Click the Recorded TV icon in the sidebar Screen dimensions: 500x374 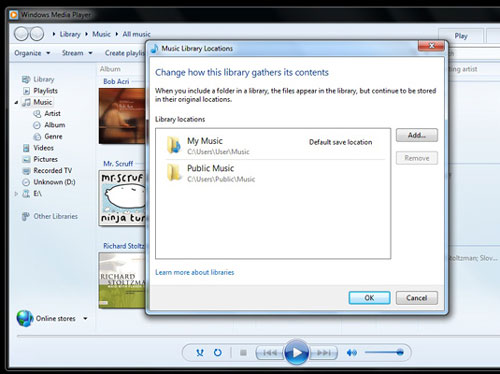click(x=26, y=171)
